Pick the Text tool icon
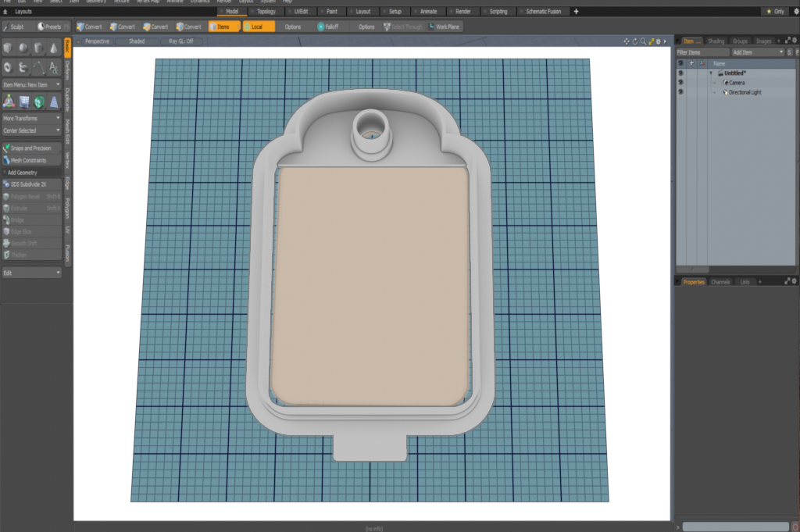 point(53,67)
